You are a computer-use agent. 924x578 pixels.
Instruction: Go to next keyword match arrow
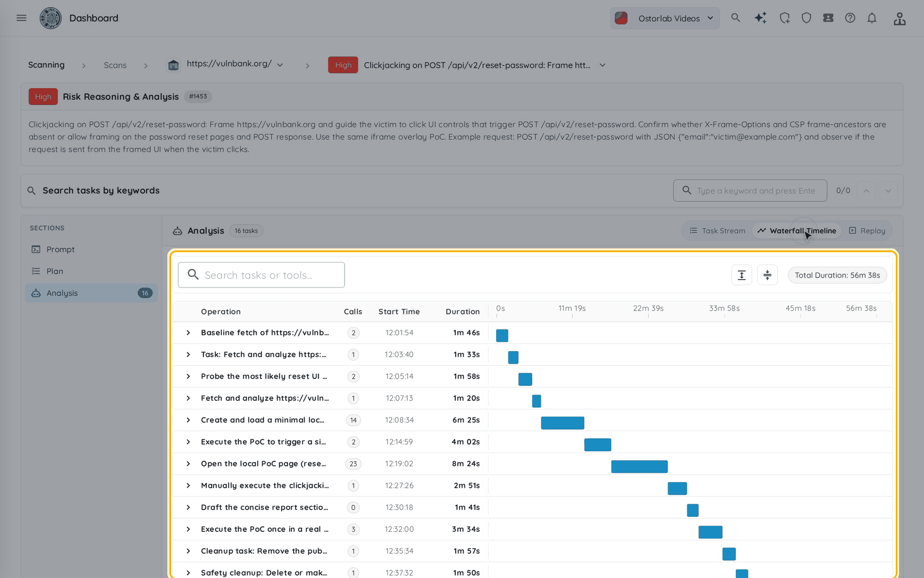pos(888,191)
